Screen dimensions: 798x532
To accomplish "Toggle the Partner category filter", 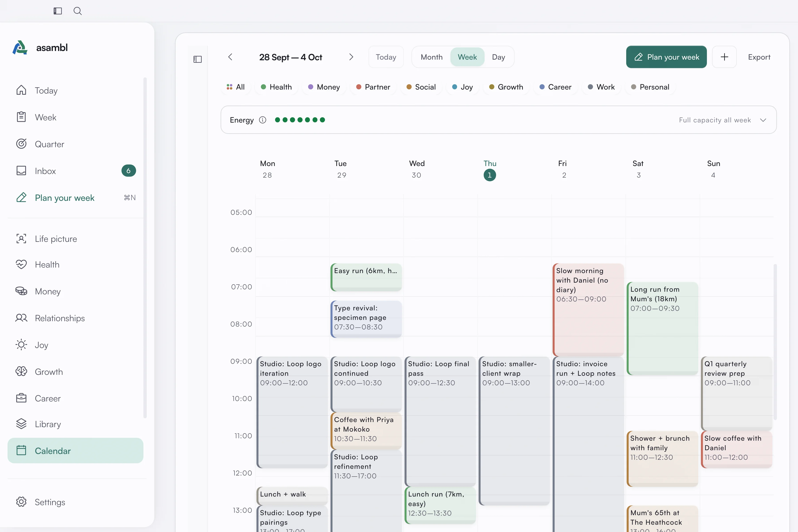I will 373,87.
